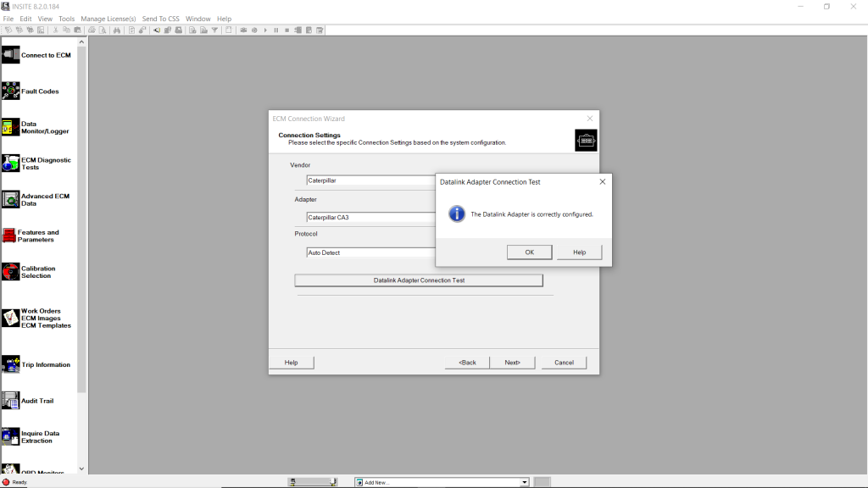The height and width of the screenshot is (488, 868).
Task: Open the Manage License(s) menu
Action: coord(108,19)
